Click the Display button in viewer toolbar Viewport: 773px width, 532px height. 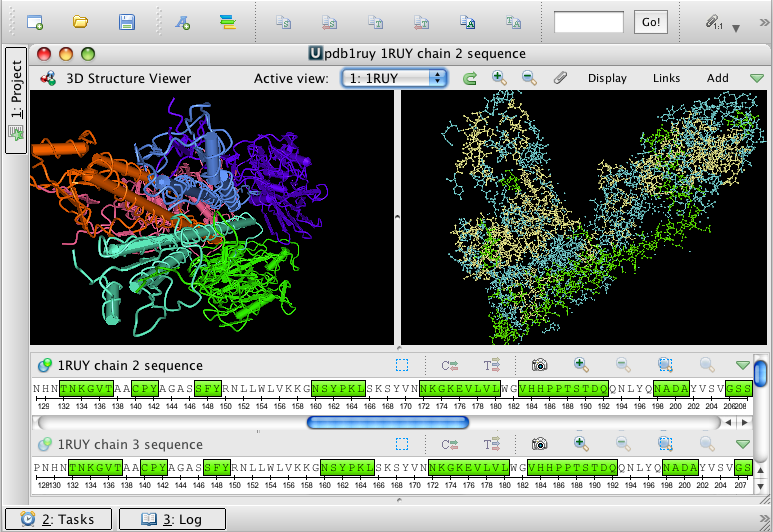[607, 78]
